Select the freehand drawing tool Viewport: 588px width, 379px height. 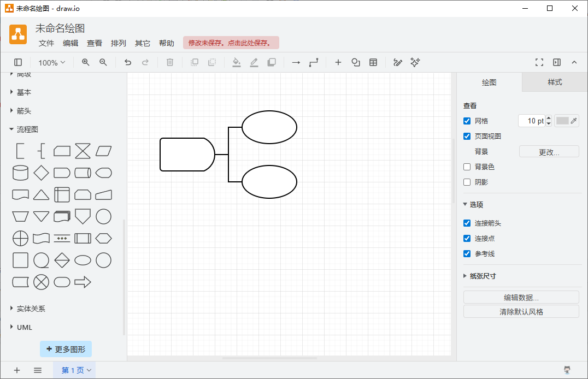tap(398, 62)
